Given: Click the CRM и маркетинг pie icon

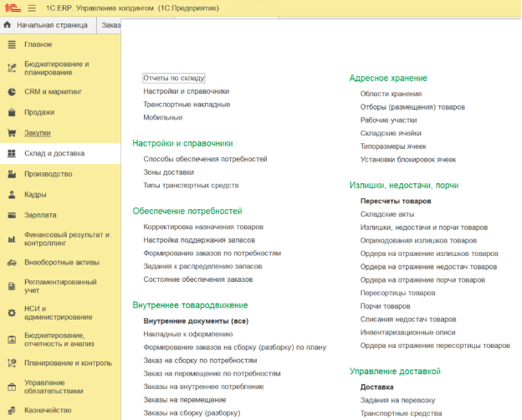Looking at the screenshot, I should pyautogui.click(x=12, y=92).
